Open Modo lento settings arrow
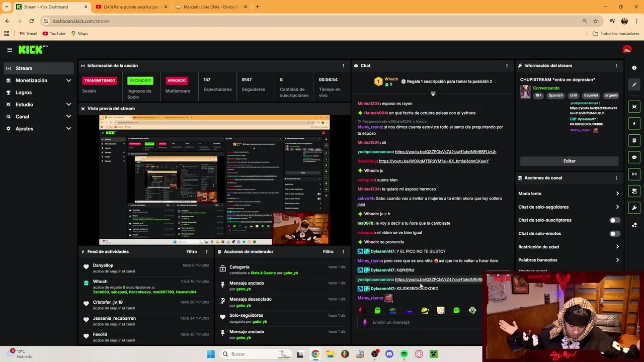 click(617, 194)
